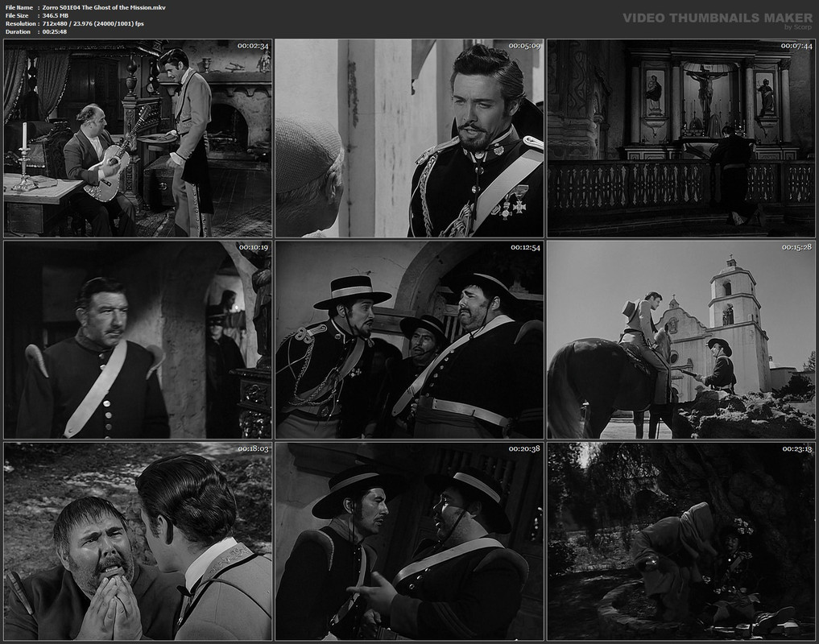Select the dark garden thumbnail stamped 00:23:13
Image resolution: width=819 pixels, height=644 pixels.
point(681,541)
